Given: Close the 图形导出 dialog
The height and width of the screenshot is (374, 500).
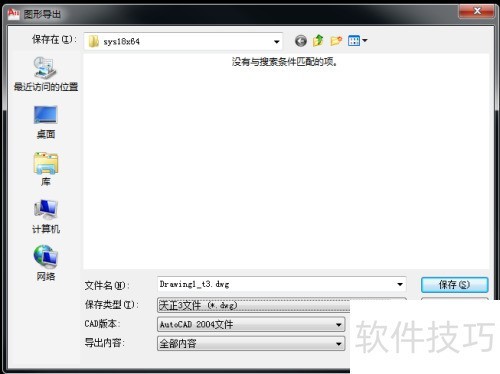Looking at the screenshot, I should point(477,11).
